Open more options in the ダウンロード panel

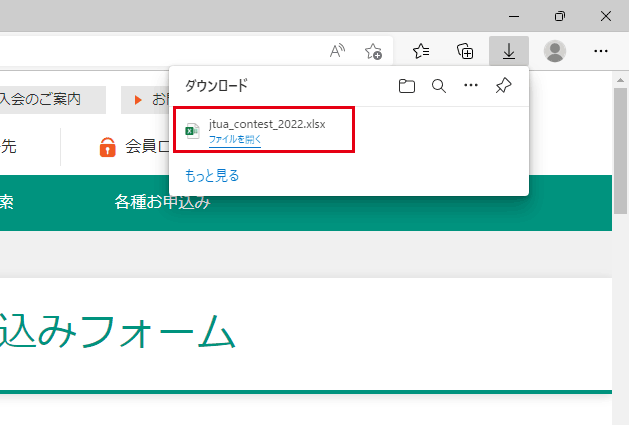click(471, 87)
